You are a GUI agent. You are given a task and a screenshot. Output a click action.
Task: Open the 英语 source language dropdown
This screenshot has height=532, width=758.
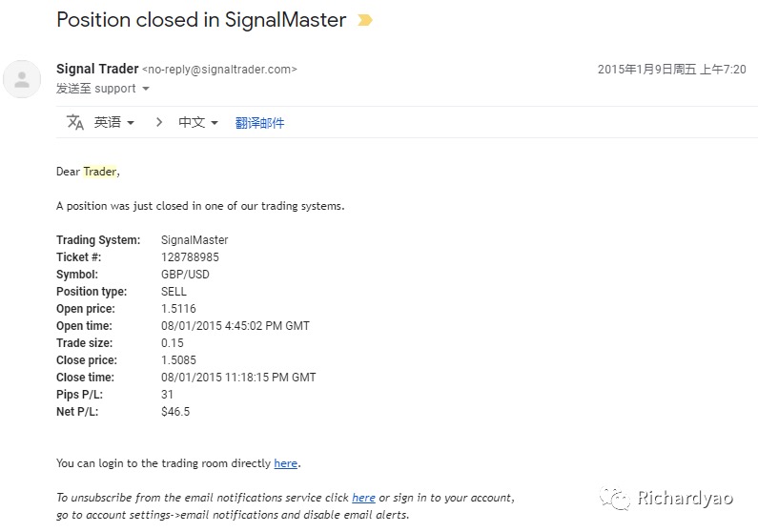[113, 122]
